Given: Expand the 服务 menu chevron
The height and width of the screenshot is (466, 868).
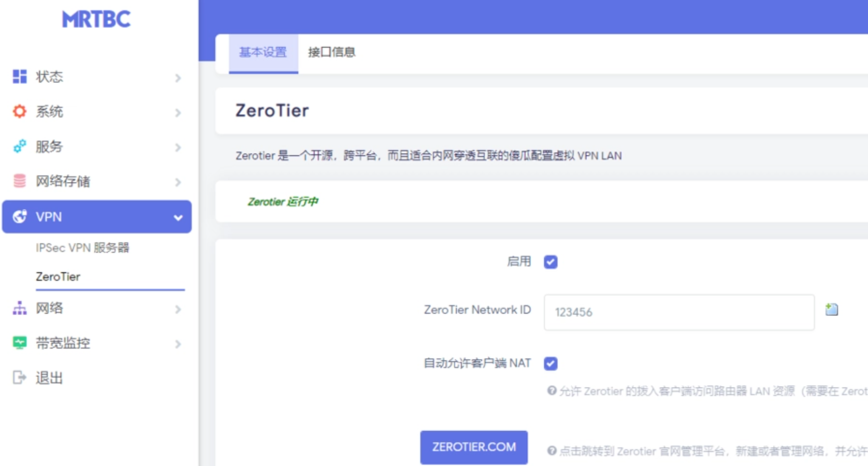Looking at the screenshot, I should pos(178,147).
